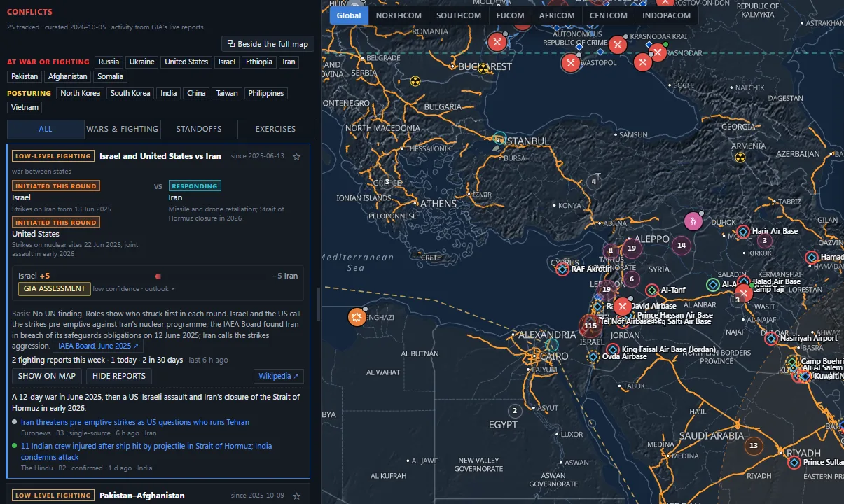Click the teal marker at Istanbul
The height and width of the screenshot is (504, 844).
pyautogui.click(x=499, y=139)
